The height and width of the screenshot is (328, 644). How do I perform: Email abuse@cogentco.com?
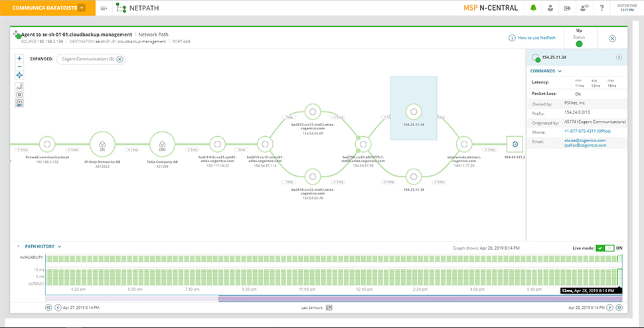point(585,140)
